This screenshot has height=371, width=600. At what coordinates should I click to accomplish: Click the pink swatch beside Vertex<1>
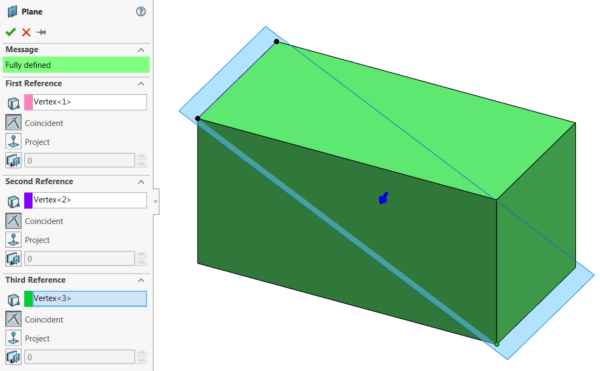pyautogui.click(x=28, y=102)
